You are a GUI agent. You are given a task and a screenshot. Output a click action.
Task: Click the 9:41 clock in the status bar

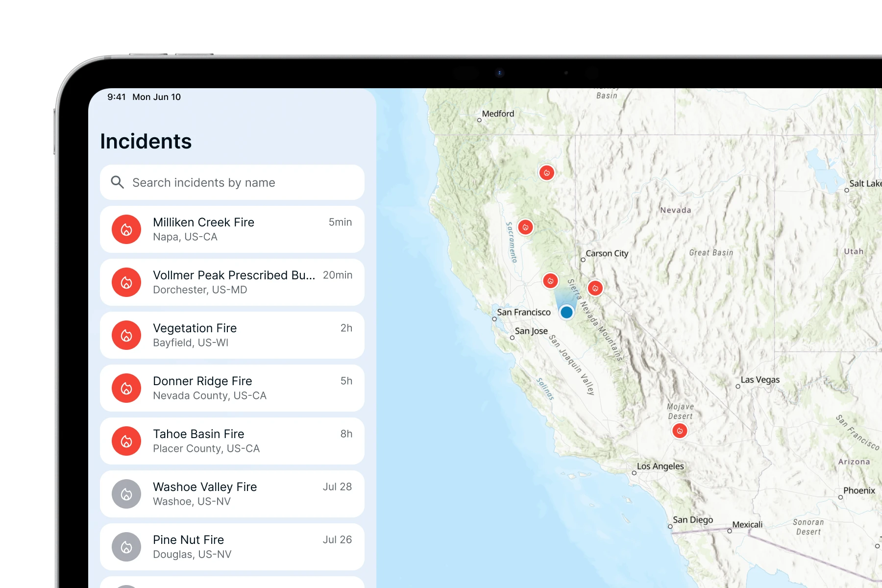pos(116,97)
